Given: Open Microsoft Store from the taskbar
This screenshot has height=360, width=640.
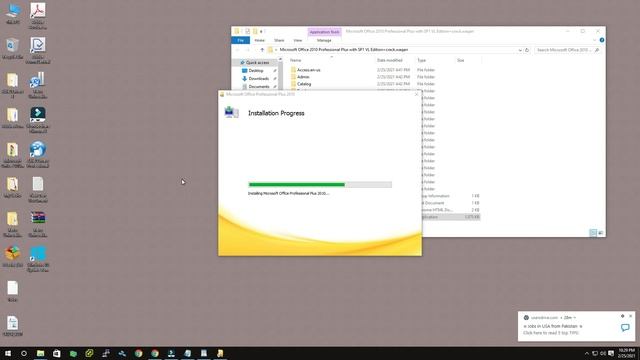Looking at the screenshot, I should [56, 353].
